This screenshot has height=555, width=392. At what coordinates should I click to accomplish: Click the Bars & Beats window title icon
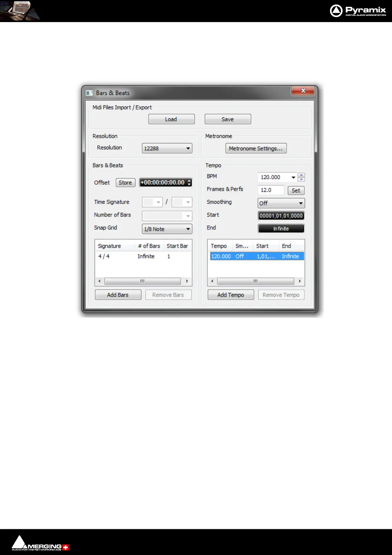(x=89, y=93)
